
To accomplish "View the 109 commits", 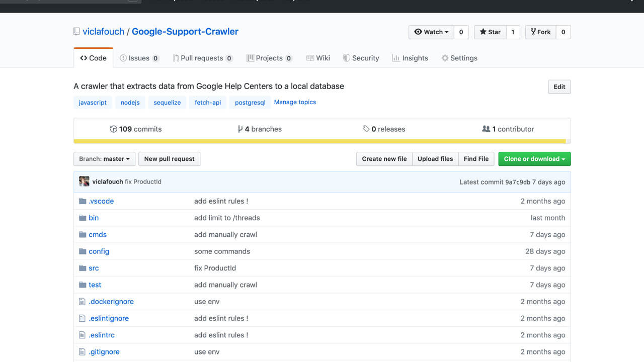I will click(136, 129).
